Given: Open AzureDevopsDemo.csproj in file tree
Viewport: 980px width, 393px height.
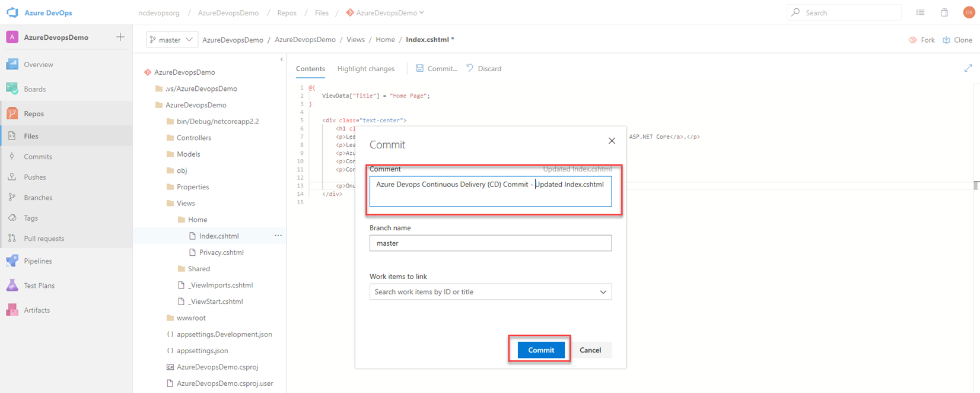Looking at the screenshot, I should click(212, 367).
